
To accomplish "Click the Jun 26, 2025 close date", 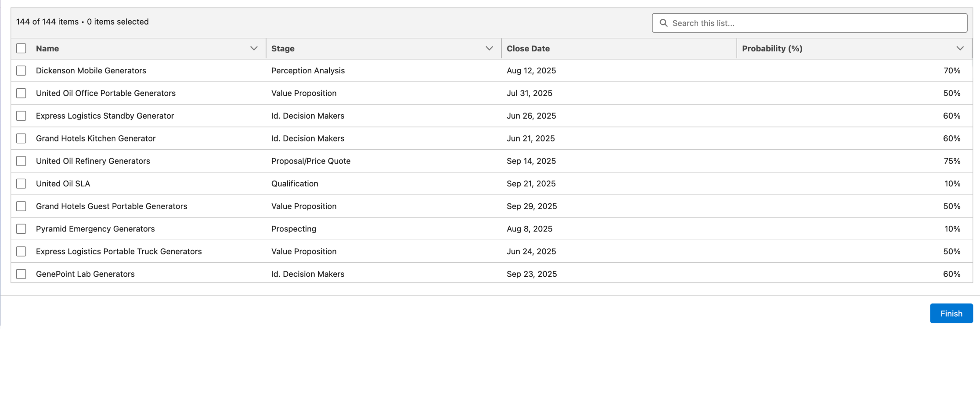I will 531,116.
